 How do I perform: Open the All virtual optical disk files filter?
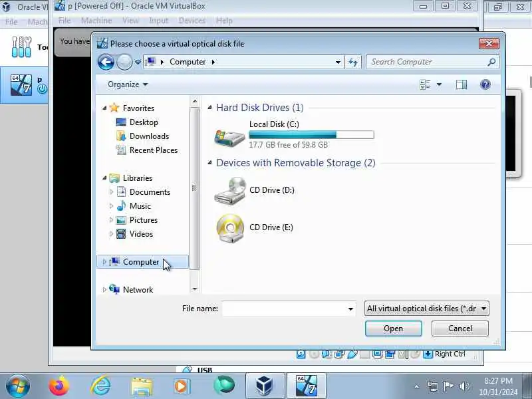(426, 309)
